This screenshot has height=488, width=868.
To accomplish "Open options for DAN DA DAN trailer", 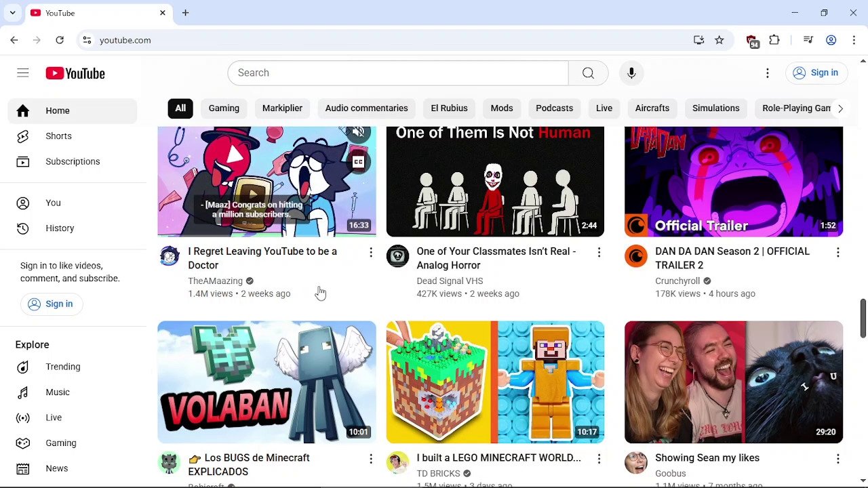I will [837, 253].
